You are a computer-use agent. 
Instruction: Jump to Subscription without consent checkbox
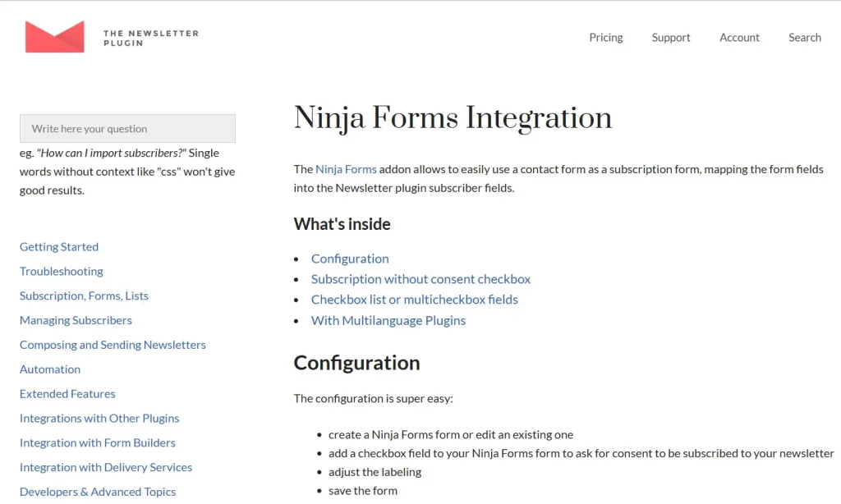coord(420,279)
